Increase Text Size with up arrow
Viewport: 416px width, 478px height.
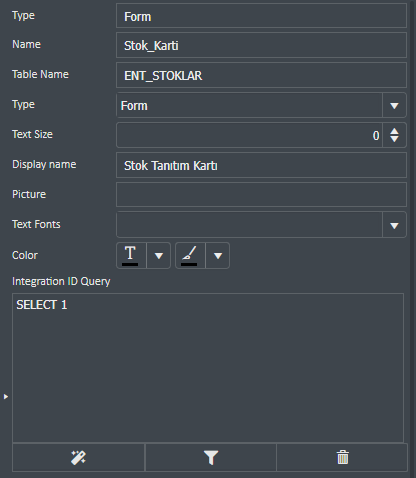coord(394,131)
